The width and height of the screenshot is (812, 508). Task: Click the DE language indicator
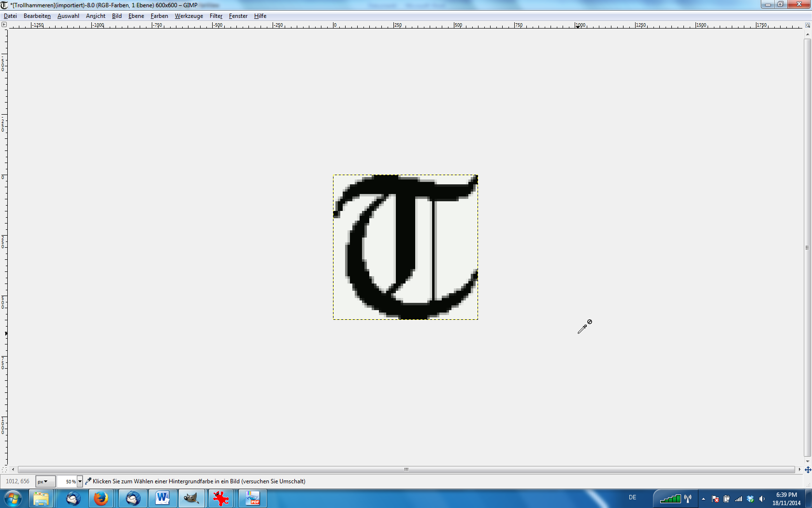(632, 497)
